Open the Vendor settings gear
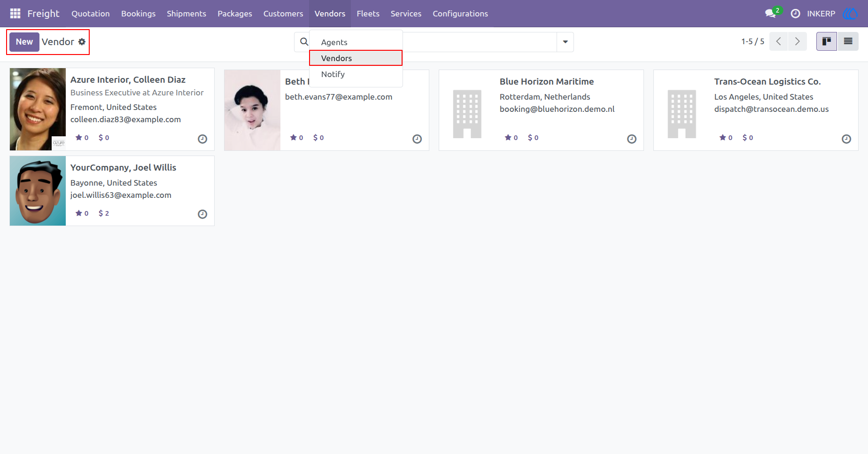Viewport: 868px width, 454px height. [82, 42]
